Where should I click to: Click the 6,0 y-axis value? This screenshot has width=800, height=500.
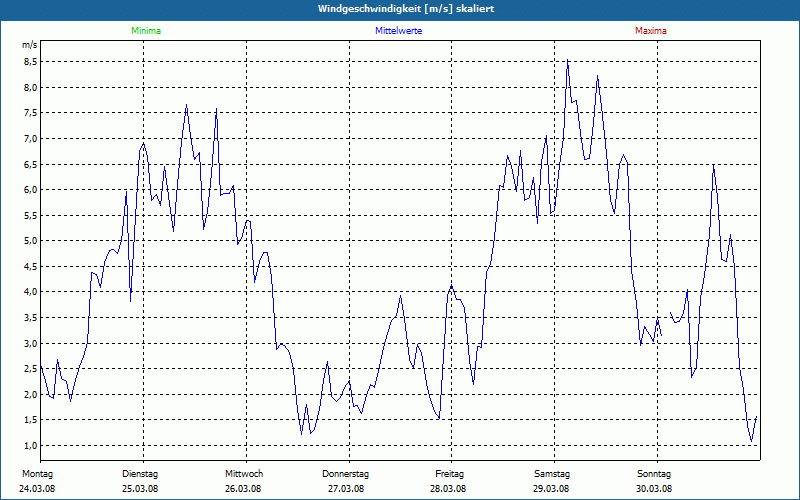pyautogui.click(x=31, y=190)
